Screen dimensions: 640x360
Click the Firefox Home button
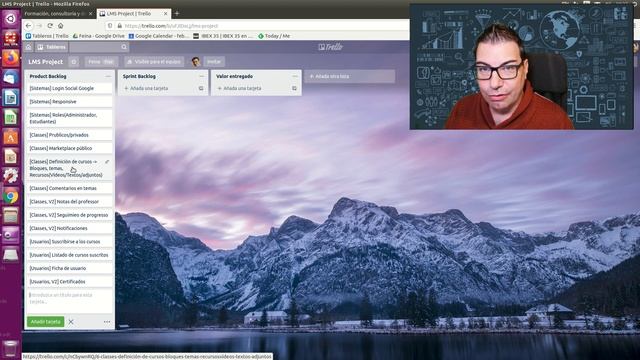(x=61, y=26)
